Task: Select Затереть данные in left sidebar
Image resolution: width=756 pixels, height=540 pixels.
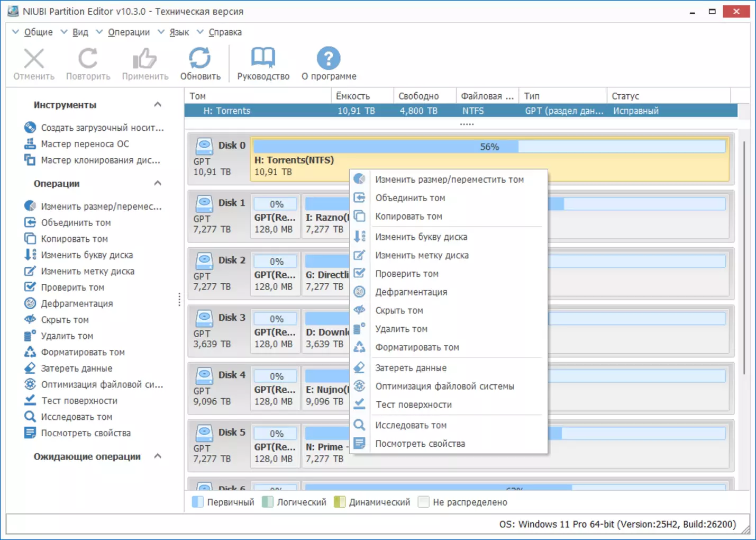Action: pos(76,368)
